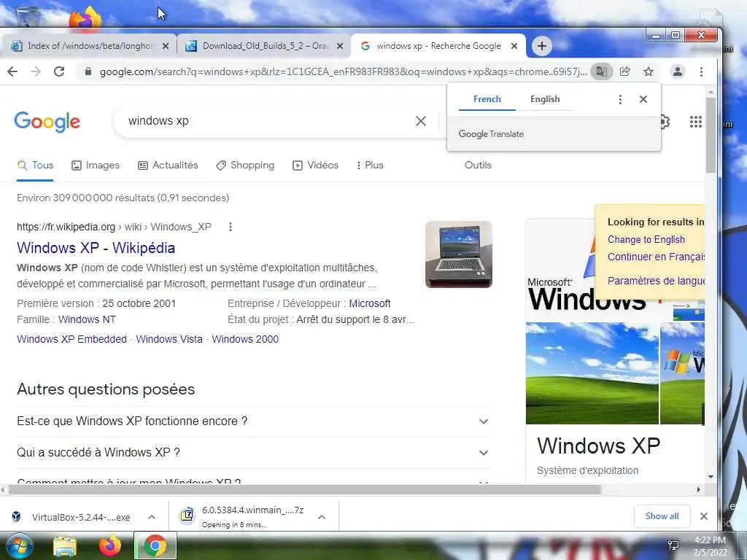Open the Vidéos search tab
Screen dimensions: 747x560
pos(315,166)
